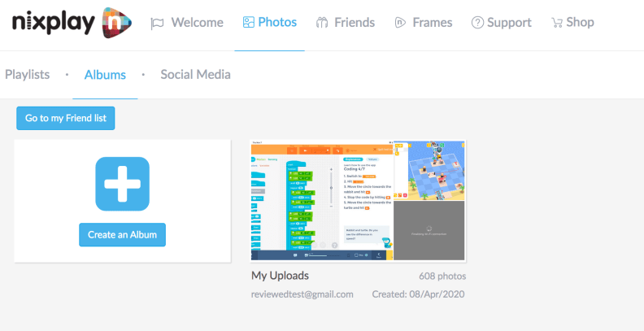Switch to the Social Media tab
This screenshot has height=331, width=644.
(195, 74)
